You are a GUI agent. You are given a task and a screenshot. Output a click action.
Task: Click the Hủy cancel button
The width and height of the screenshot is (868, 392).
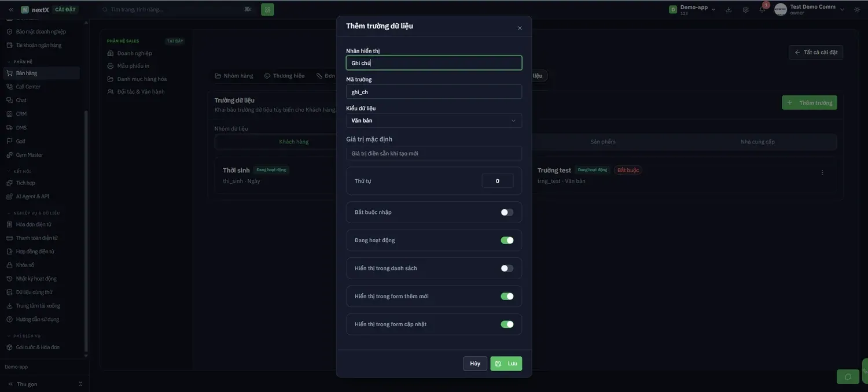[475, 364]
